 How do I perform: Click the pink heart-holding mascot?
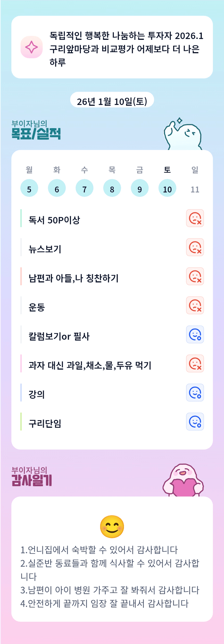(x=183, y=481)
